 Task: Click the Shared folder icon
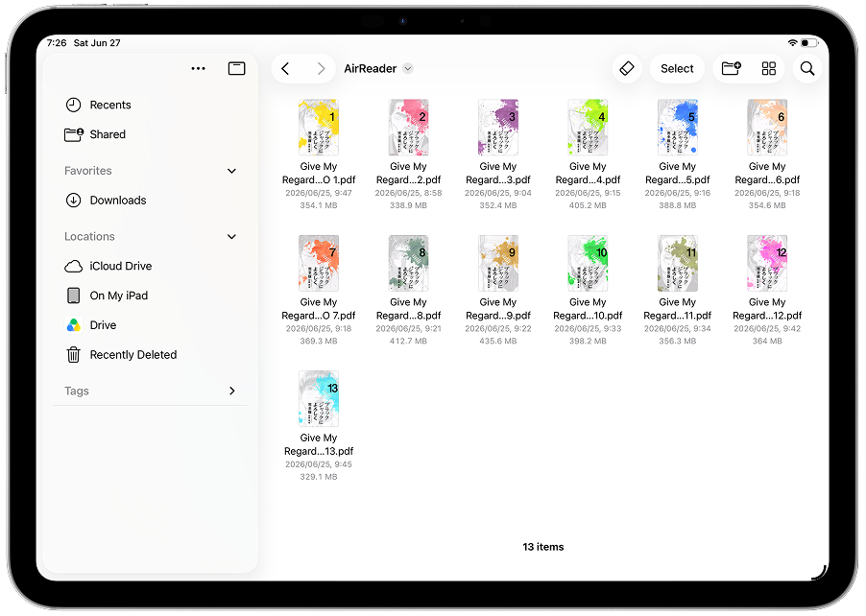(74, 134)
